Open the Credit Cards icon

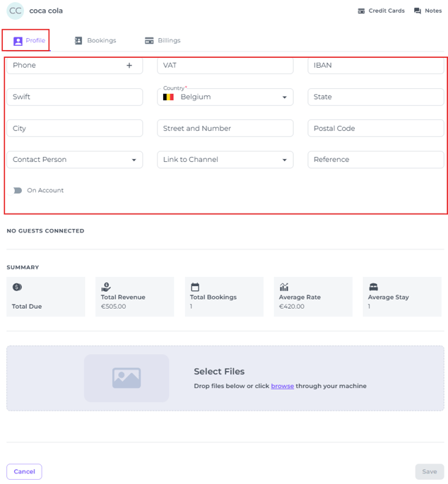tap(361, 11)
